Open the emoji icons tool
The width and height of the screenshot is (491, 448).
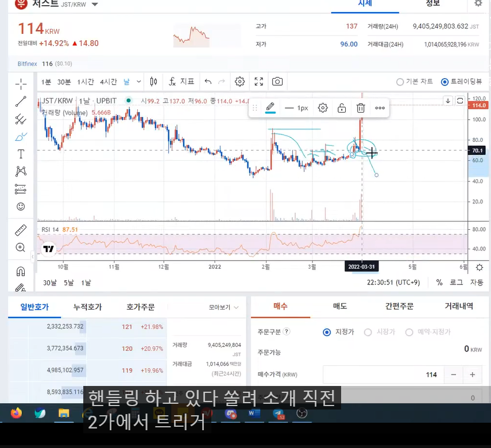21,206
